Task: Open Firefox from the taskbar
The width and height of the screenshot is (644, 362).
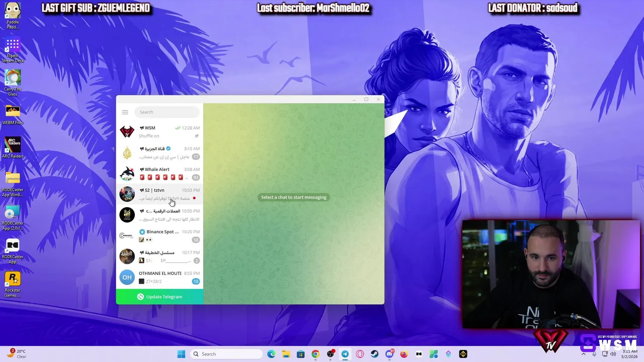Action: coord(404,354)
